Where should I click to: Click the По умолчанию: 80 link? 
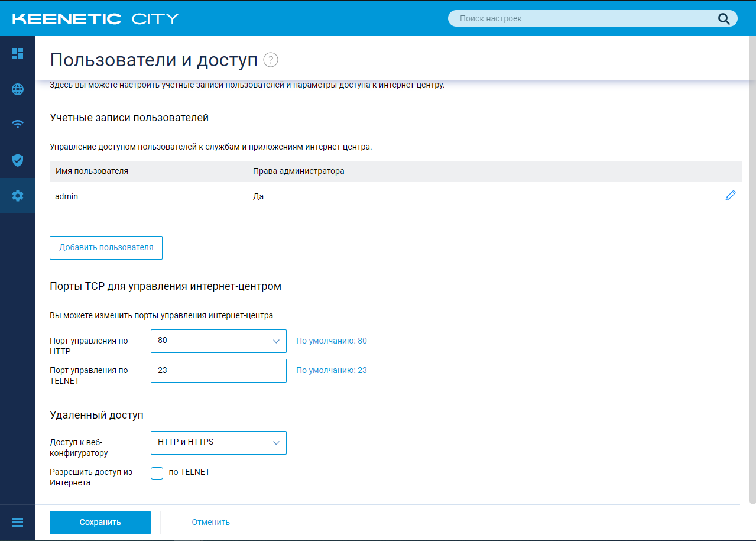332,341
